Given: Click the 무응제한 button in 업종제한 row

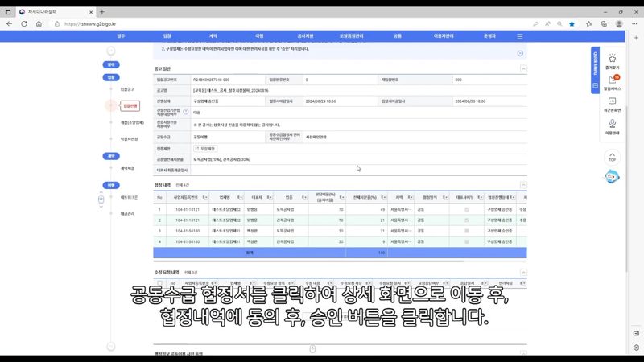Looking at the screenshot, I should click(x=205, y=149).
